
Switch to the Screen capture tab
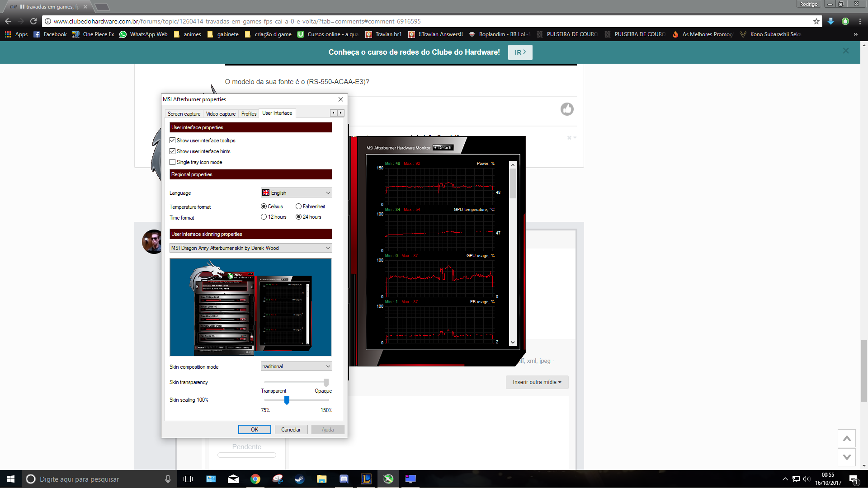184,114
